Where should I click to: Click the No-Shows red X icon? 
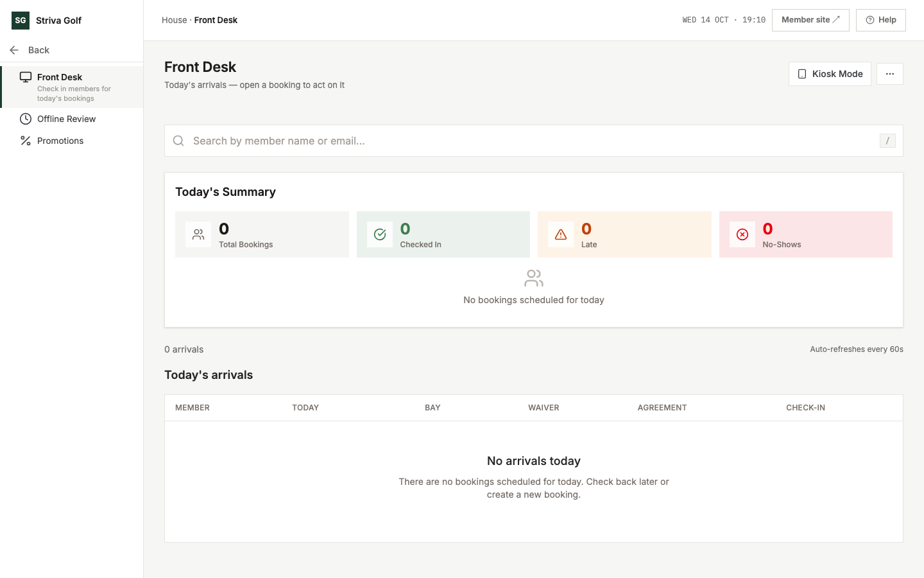[x=742, y=234]
